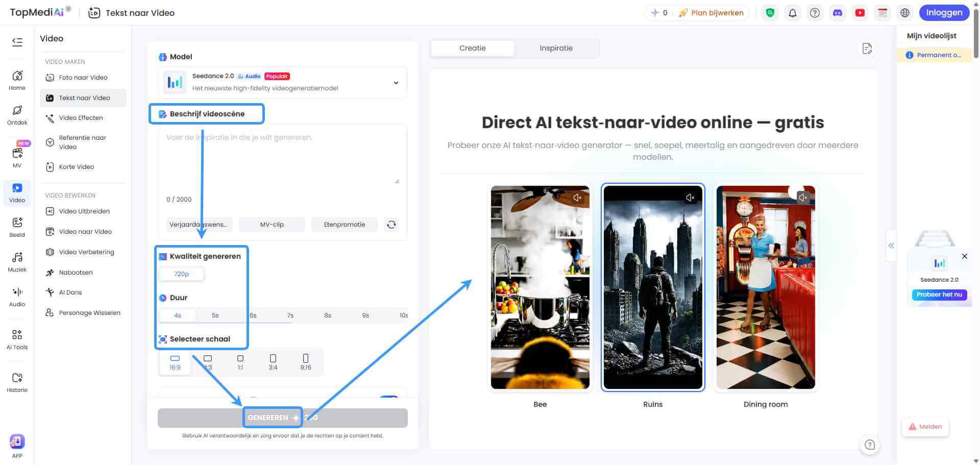Screen dimensions: 980x465
Task: Unmute the Bee video thumbnail
Action: (x=577, y=198)
